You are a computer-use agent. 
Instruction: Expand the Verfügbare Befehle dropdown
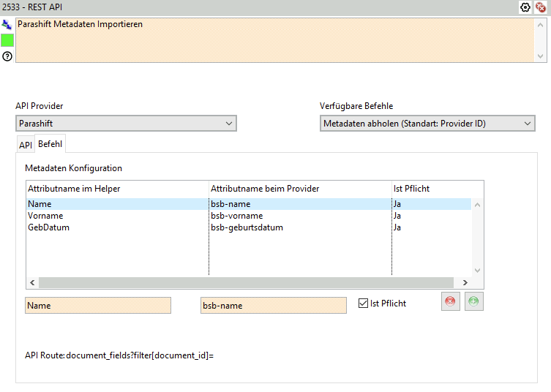click(x=427, y=124)
